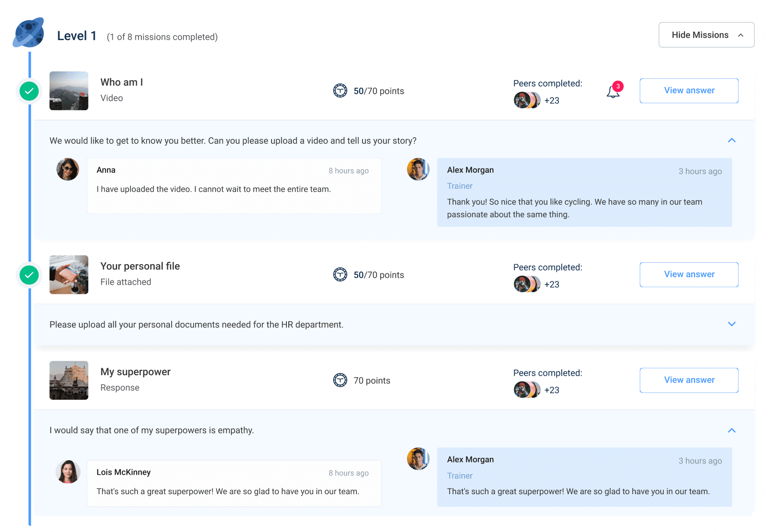Click points icon for My superpower mission
The image size is (767, 532).
340,380
